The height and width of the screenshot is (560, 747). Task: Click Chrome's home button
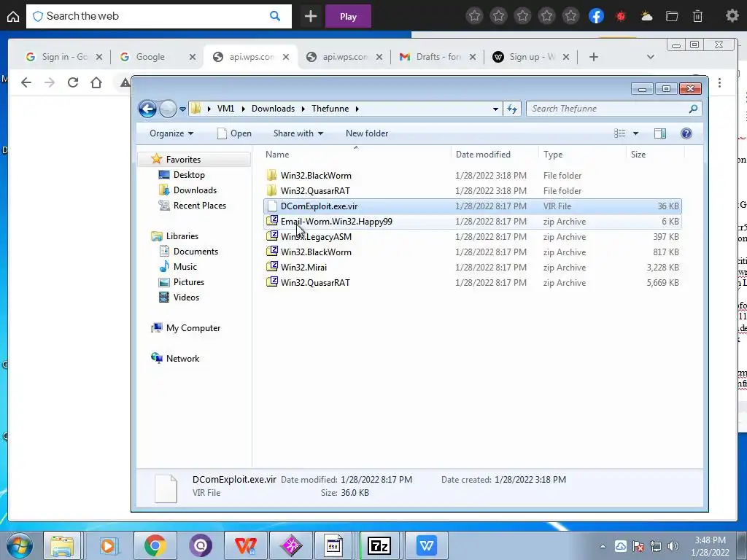(96, 82)
